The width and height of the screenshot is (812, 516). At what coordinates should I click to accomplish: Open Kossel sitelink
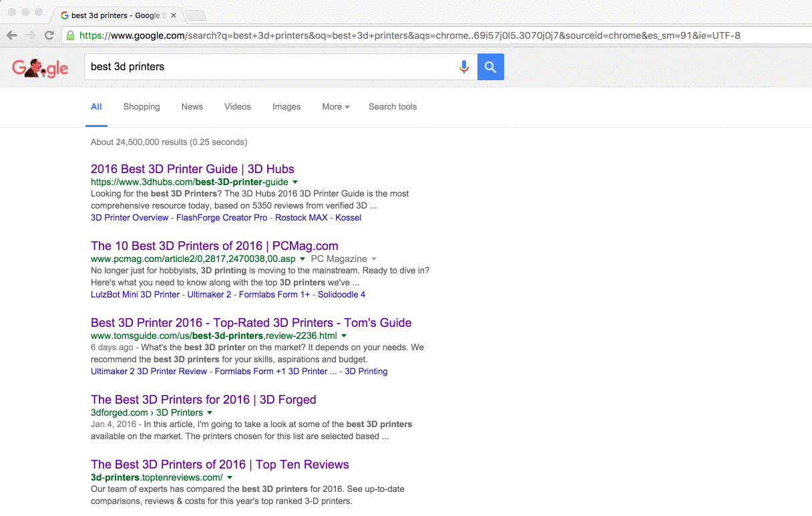pos(349,218)
